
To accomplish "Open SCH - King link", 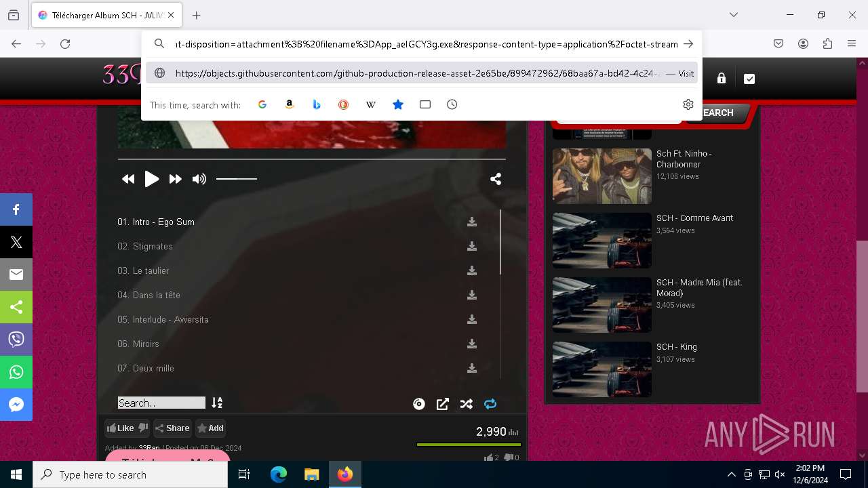I will tap(677, 347).
